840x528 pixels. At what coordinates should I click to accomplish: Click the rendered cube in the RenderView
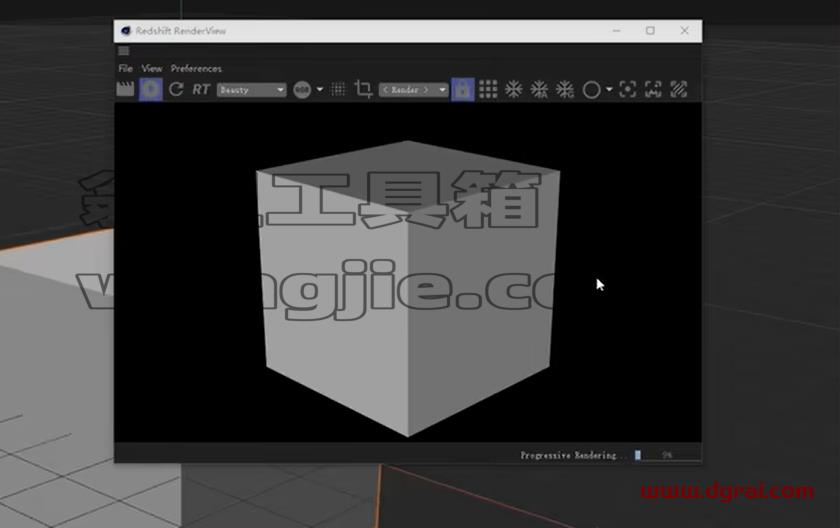coord(408,289)
